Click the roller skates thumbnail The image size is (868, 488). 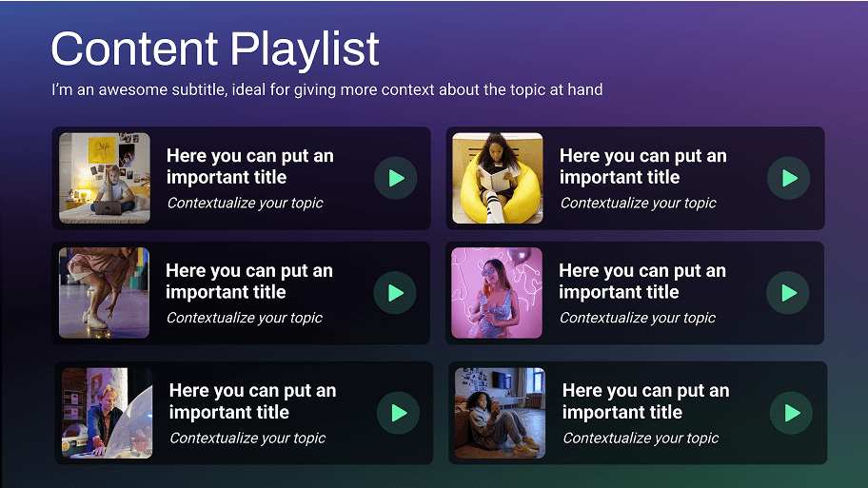coord(104,293)
